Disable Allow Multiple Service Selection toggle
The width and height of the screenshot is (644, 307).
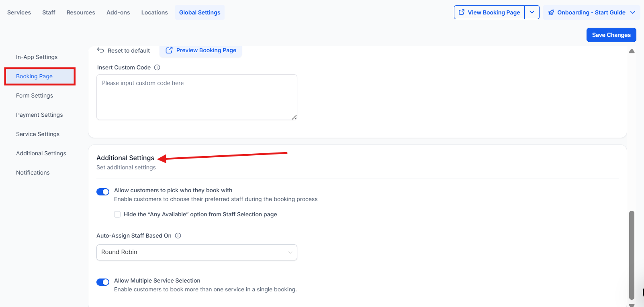[103, 282]
